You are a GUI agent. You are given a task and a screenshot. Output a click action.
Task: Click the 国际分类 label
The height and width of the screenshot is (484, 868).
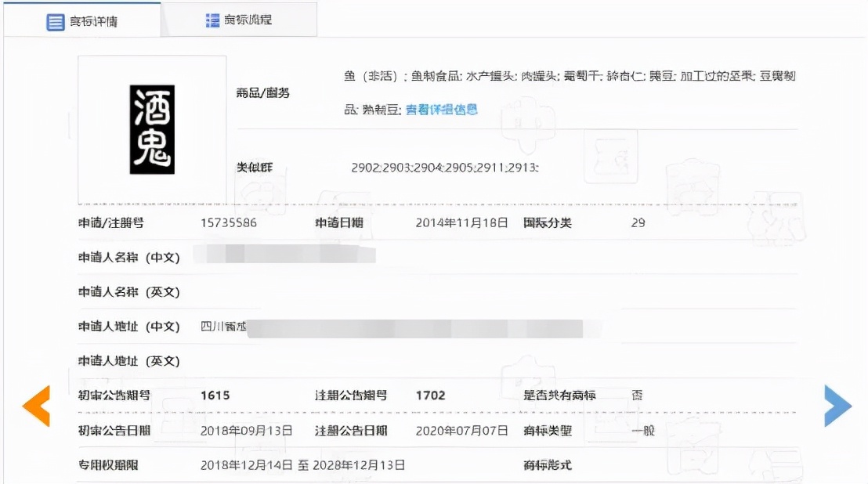tap(548, 223)
